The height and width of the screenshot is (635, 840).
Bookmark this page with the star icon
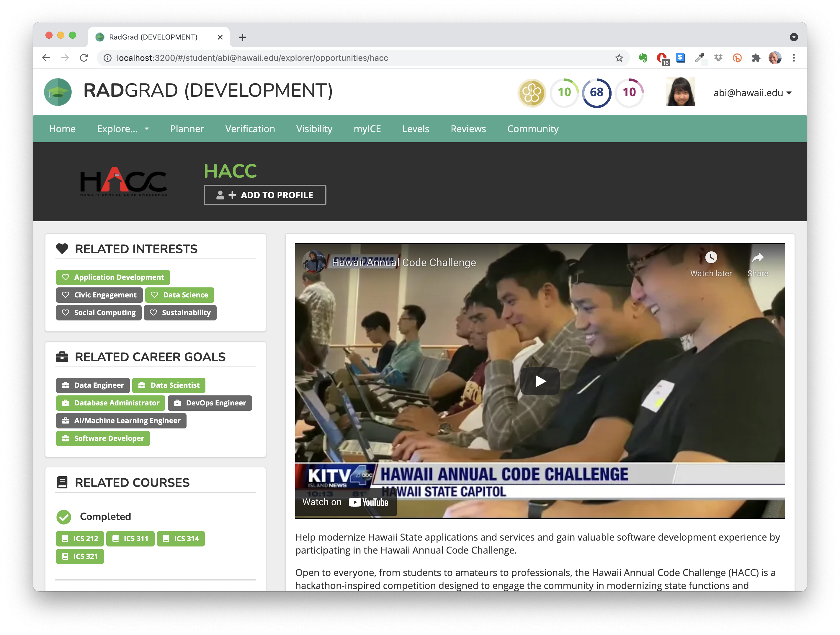pyautogui.click(x=619, y=58)
